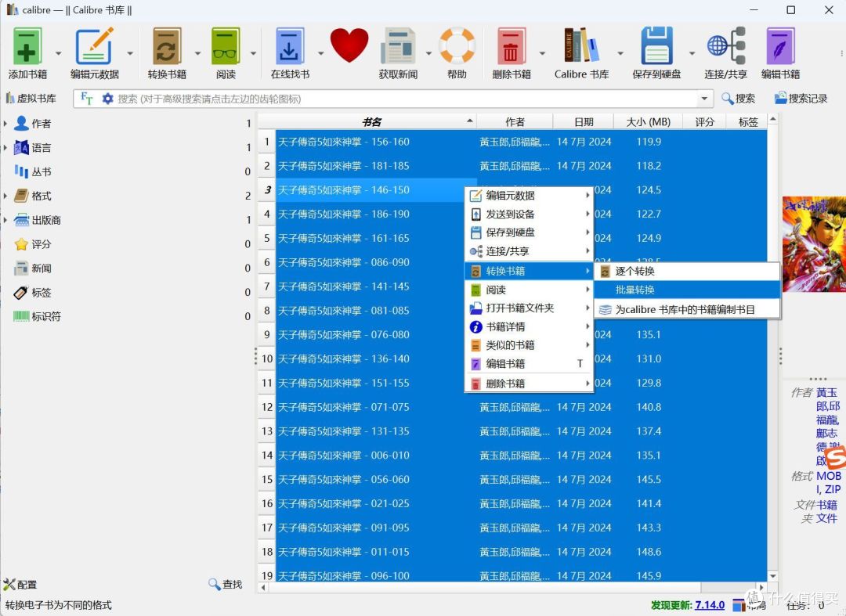The height and width of the screenshot is (616, 846).
Task: Open 搜索记录 saved searches
Action: click(801, 99)
